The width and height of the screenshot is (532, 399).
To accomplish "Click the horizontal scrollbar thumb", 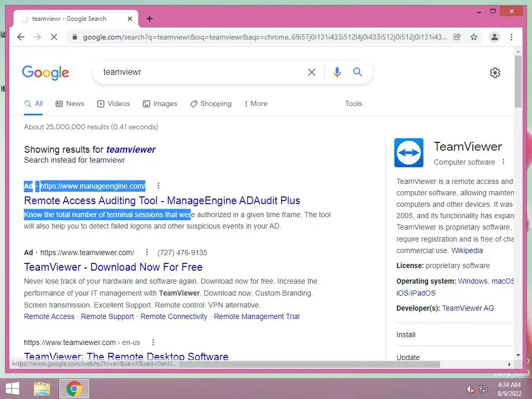I will point(310,364).
